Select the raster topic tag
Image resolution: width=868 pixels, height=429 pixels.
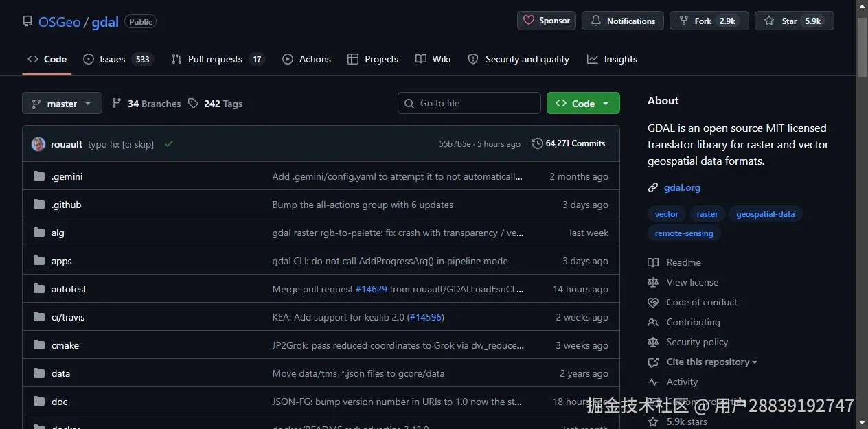(x=707, y=214)
